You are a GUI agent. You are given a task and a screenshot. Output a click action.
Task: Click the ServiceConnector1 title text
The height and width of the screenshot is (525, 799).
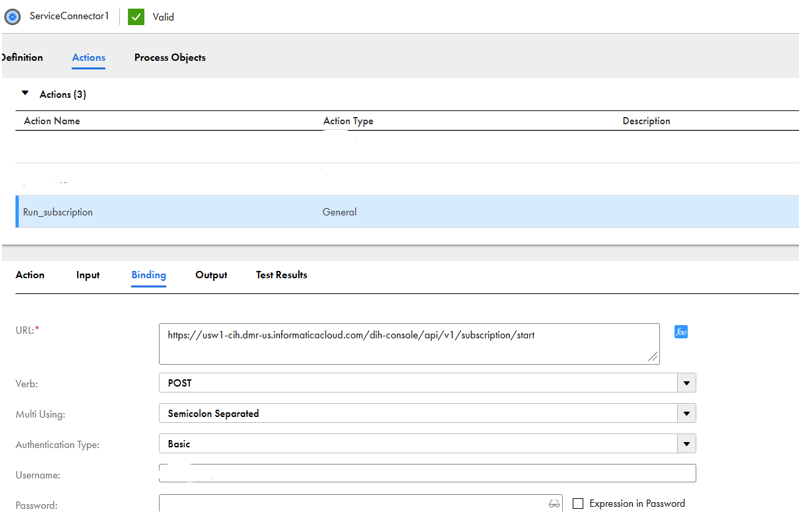point(69,16)
